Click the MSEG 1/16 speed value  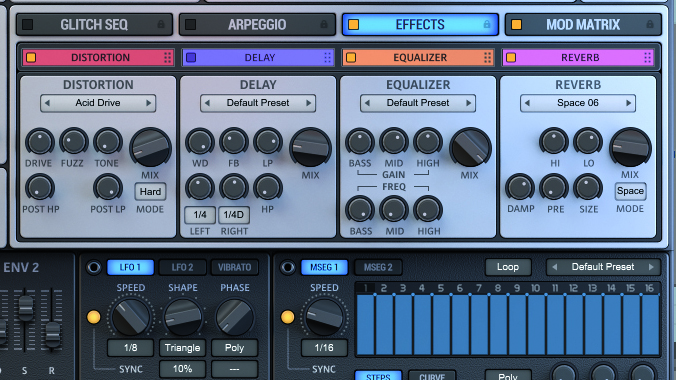coord(324,348)
